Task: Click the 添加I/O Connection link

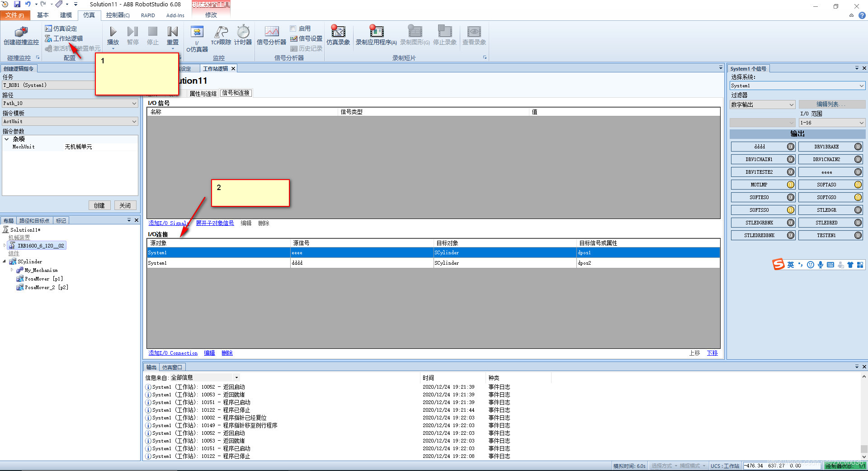Action: click(173, 353)
